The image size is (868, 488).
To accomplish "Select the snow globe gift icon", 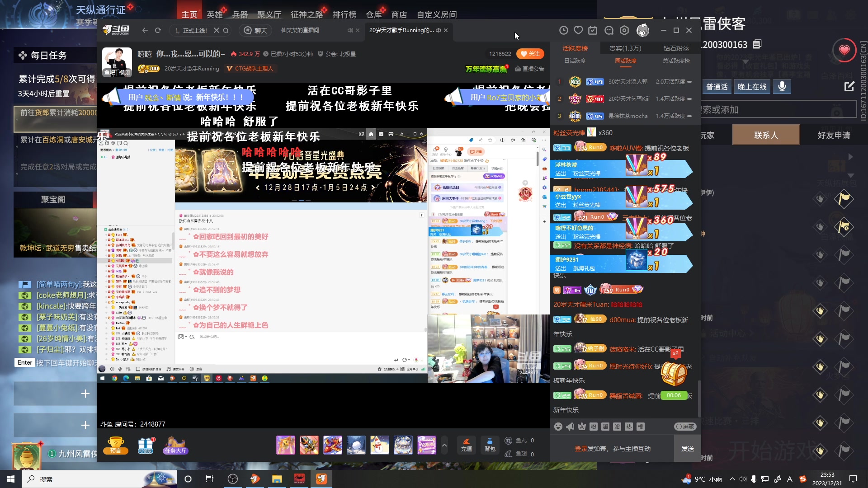I will pyautogui.click(x=403, y=445).
